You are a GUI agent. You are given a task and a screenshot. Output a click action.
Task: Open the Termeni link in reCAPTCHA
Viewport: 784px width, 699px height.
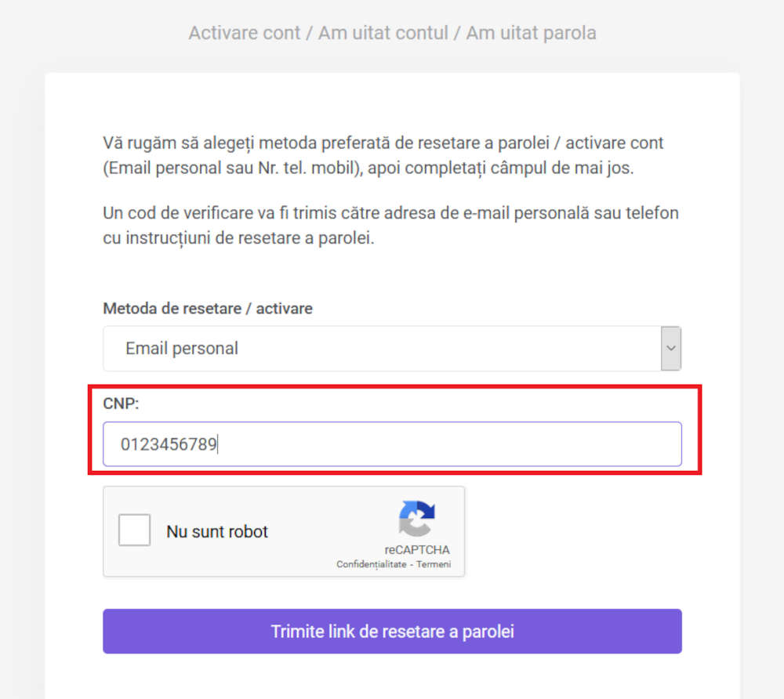(x=434, y=564)
